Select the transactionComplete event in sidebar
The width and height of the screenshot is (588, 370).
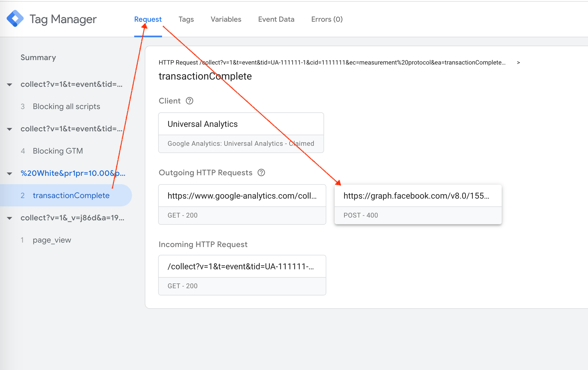[x=71, y=195]
